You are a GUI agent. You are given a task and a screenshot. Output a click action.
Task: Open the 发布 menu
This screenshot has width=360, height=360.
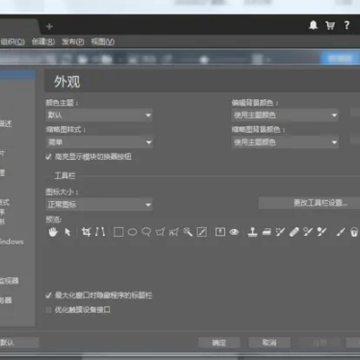[x=73, y=42]
